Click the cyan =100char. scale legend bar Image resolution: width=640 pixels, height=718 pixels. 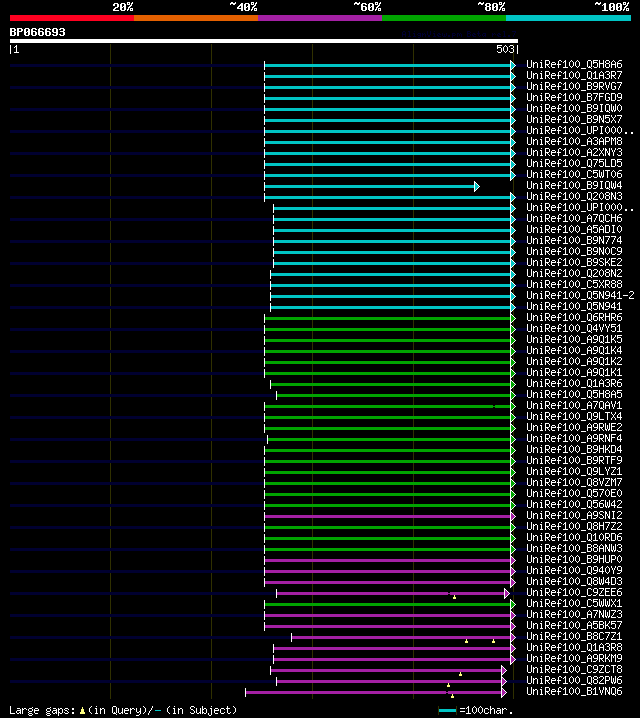pyautogui.click(x=447, y=711)
